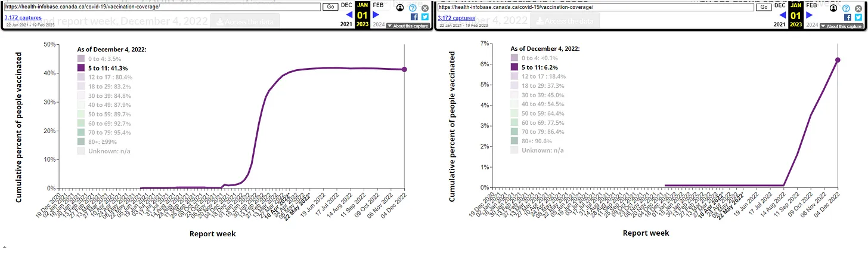Open the help icon above the 7% chart
The image size is (868, 253).
tap(846, 8)
